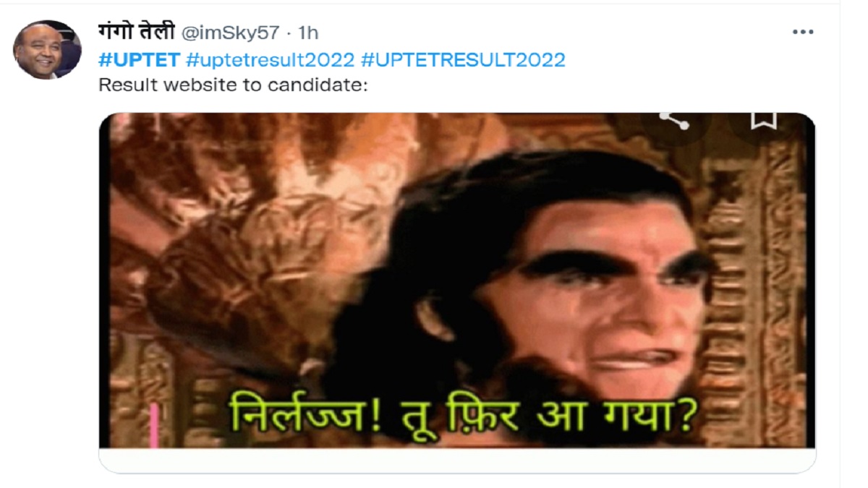Open the गंगो तेली display name
Screen dimensions: 868x488
(x=136, y=32)
